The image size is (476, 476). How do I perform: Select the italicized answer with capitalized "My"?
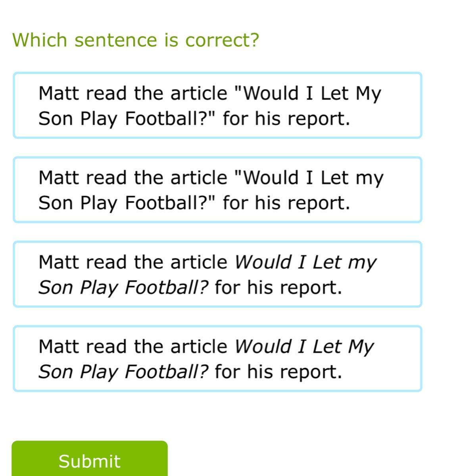[x=217, y=359]
